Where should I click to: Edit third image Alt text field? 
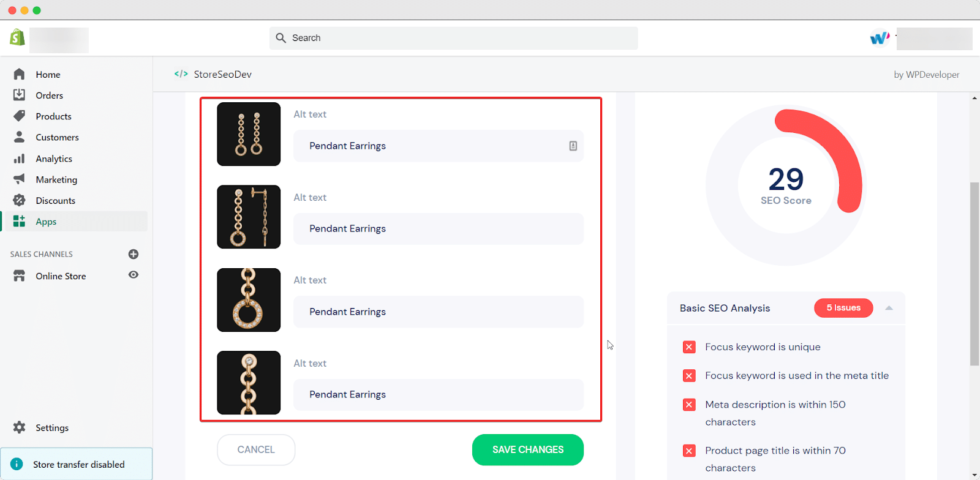(439, 312)
